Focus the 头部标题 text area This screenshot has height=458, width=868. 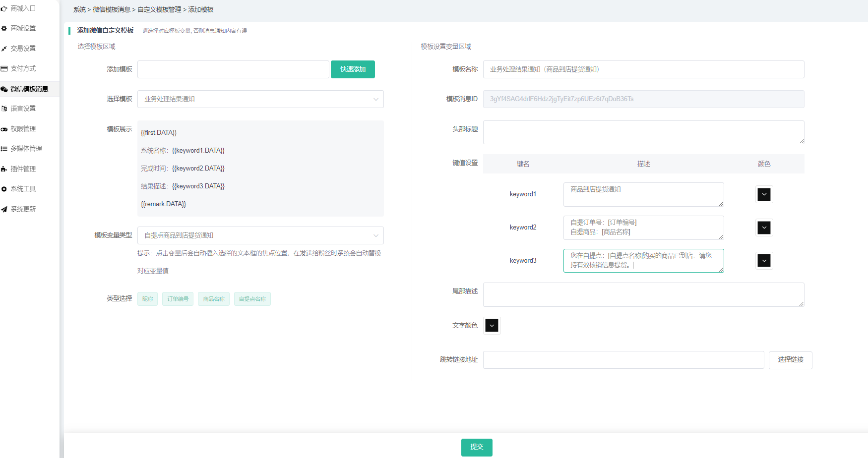click(x=643, y=132)
